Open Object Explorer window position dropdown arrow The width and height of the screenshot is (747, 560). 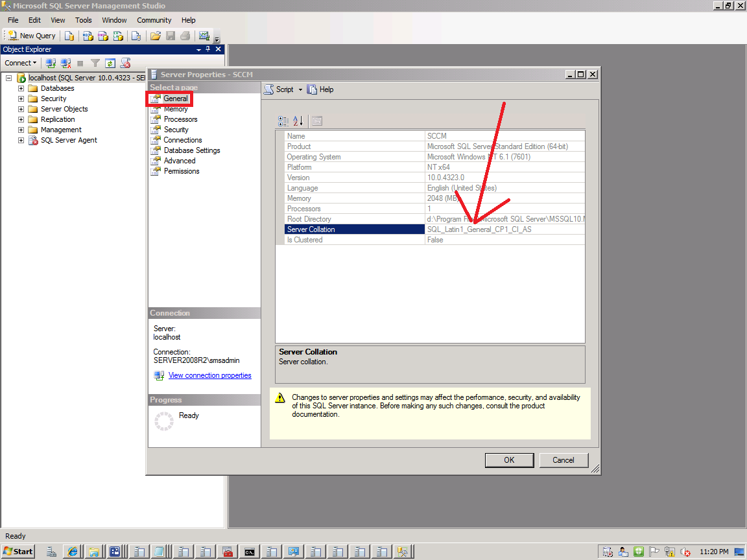pos(198,49)
